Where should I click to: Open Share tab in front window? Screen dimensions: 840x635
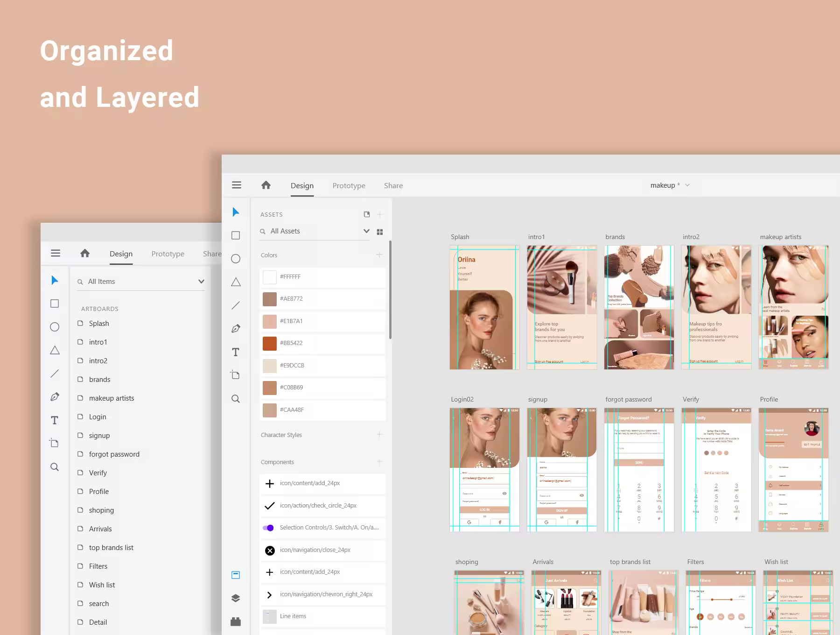[393, 185]
